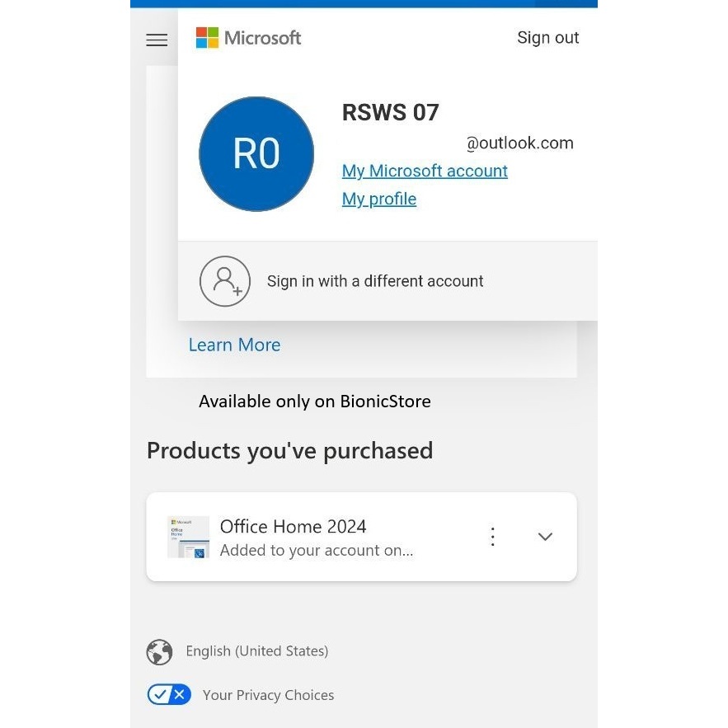Expand the Office Home 2024 card chevron

pos(545,537)
